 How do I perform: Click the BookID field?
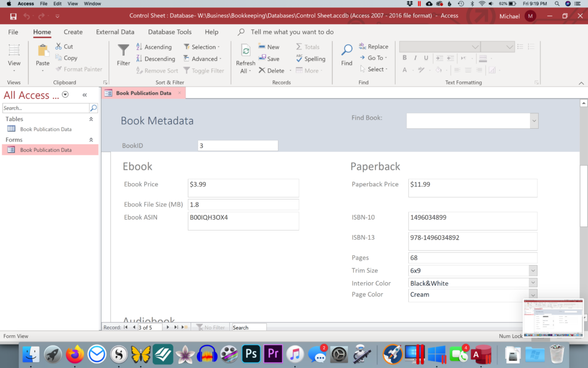click(x=238, y=145)
